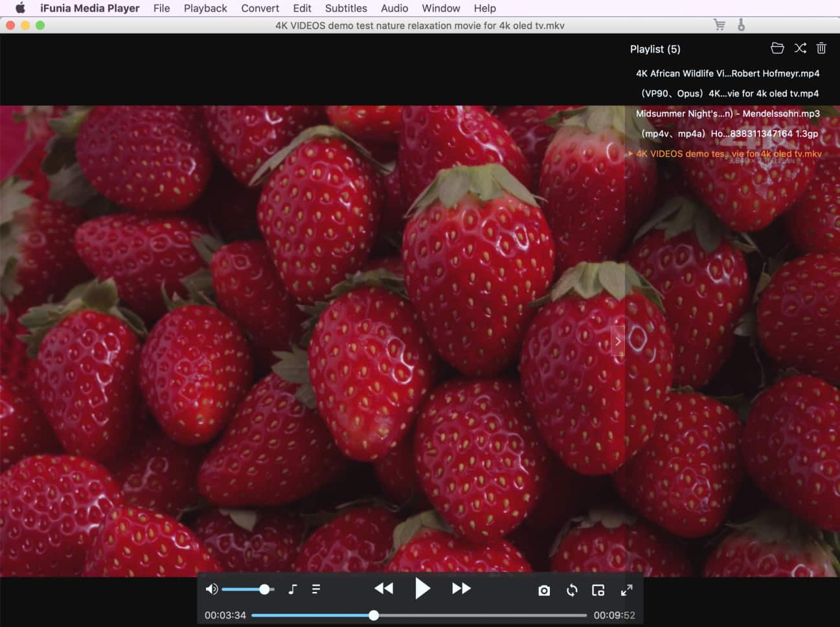
Task: Open folder icon in Playlist header
Action: click(x=777, y=49)
